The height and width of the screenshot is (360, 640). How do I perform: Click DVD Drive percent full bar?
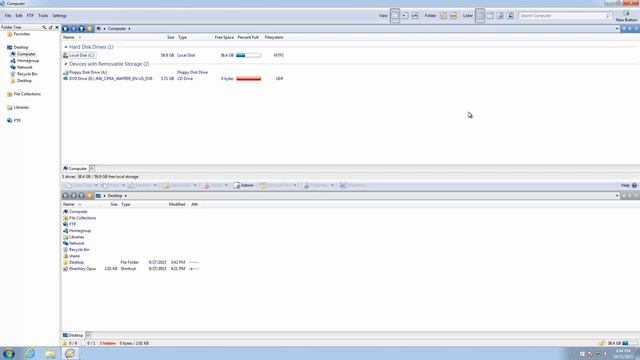(x=248, y=78)
